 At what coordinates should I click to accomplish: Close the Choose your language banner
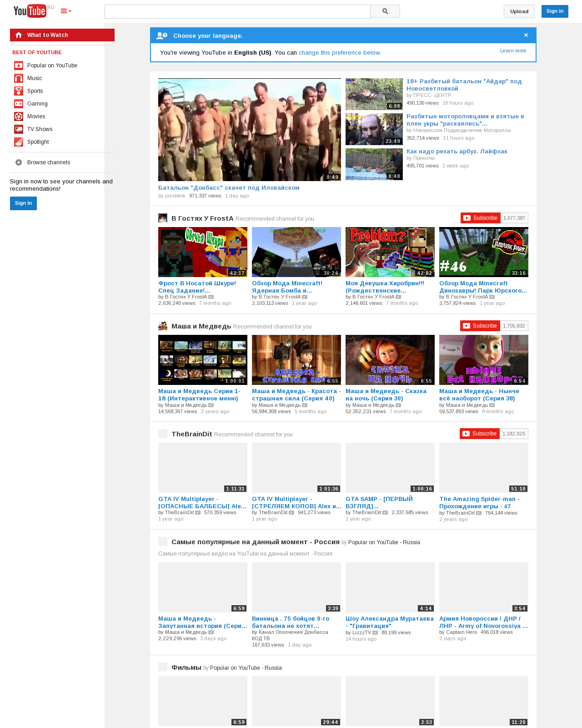pos(526,35)
